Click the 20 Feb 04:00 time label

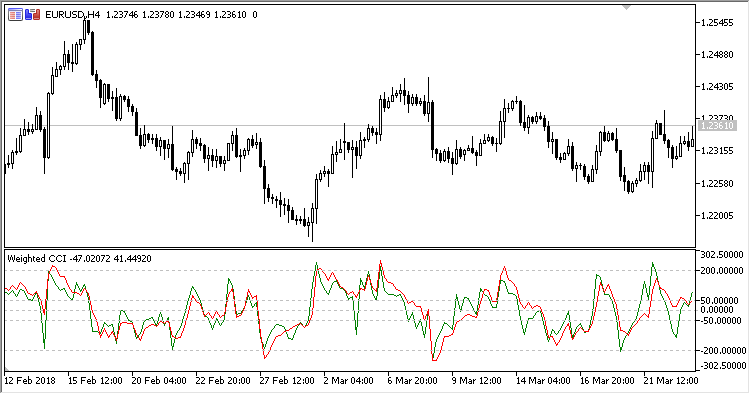(159, 381)
